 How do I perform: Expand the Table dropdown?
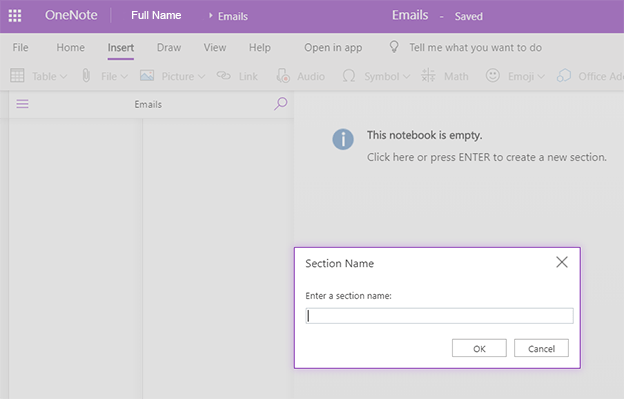pyautogui.click(x=63, y=76)
